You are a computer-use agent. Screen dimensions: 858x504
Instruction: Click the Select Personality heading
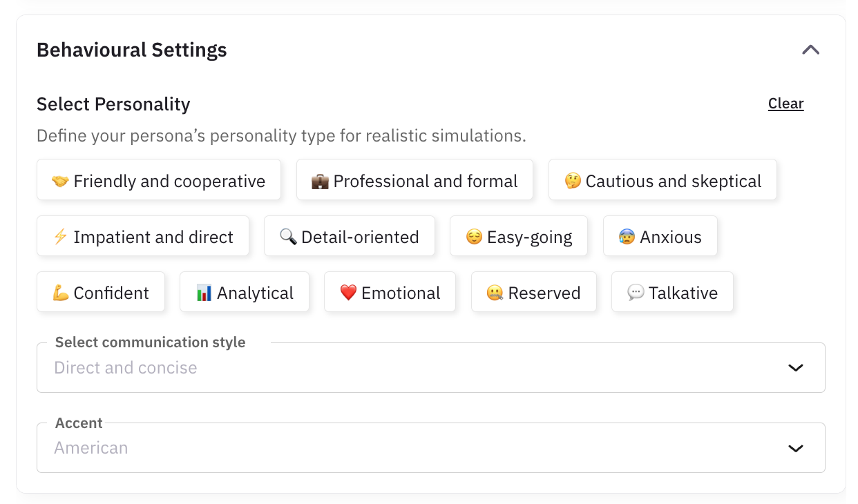[113, 104]
